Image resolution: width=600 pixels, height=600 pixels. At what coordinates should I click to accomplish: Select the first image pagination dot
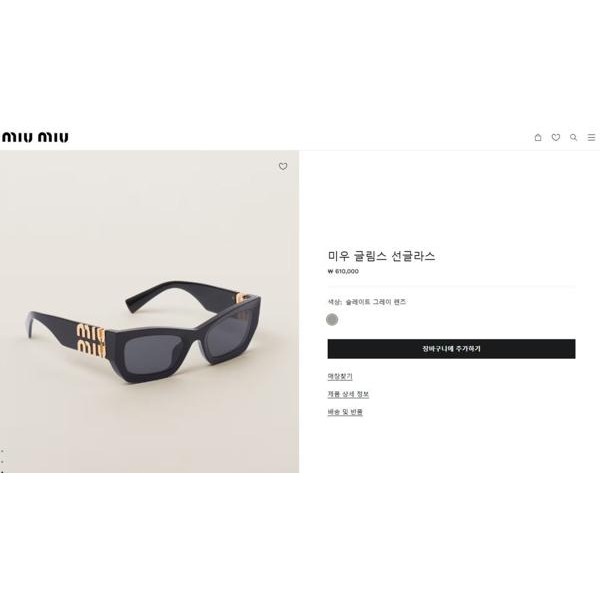click(2, 452)
